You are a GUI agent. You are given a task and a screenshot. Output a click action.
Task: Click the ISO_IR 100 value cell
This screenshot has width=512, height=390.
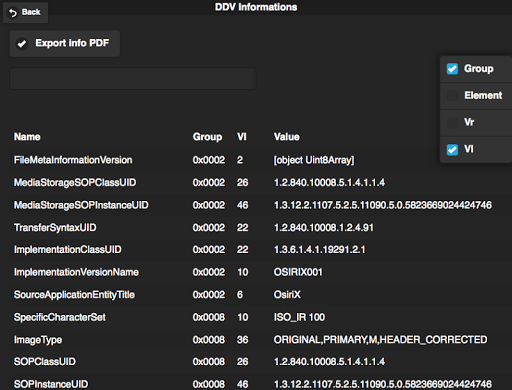[x=299, y=317]
